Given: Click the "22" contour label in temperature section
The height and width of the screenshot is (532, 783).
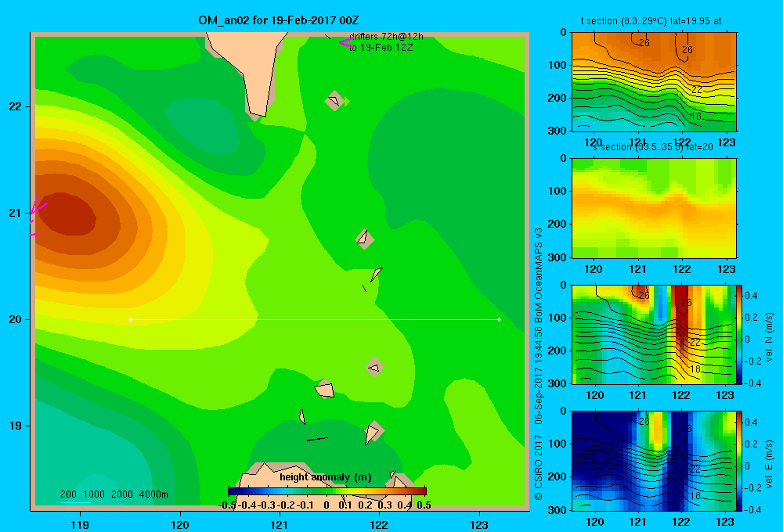Looking at the screenshot, I should (697, 90).
